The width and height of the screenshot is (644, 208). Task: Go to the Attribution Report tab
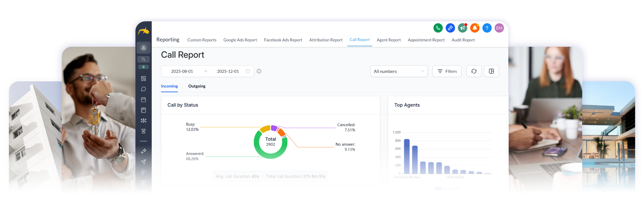pos(326,40)
